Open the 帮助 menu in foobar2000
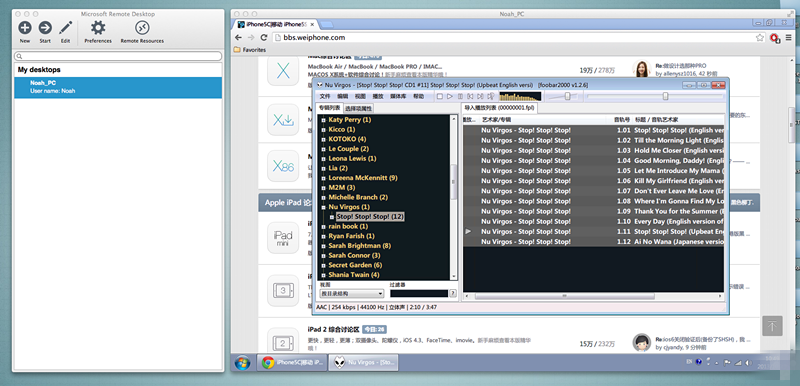 point(418,96)
